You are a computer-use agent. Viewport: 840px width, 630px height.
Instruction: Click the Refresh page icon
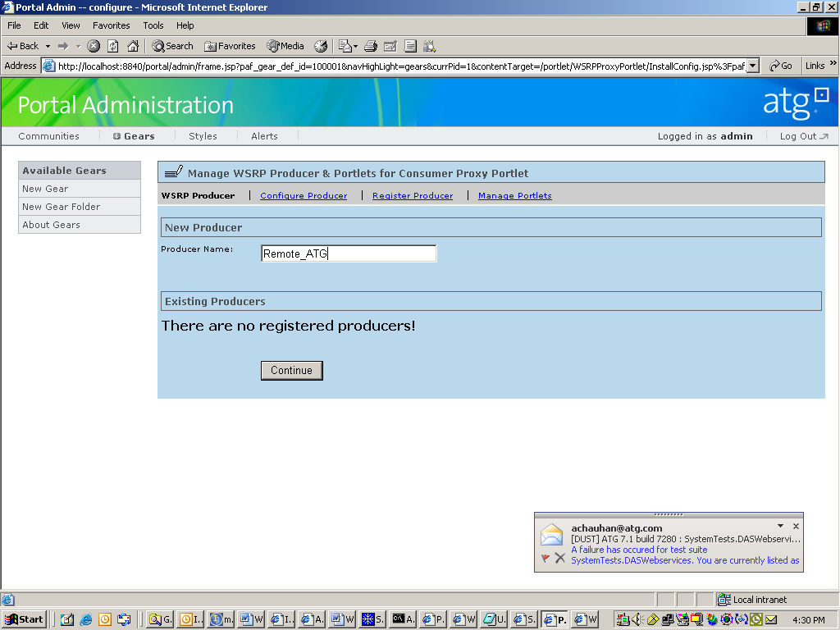click(113, 46)
